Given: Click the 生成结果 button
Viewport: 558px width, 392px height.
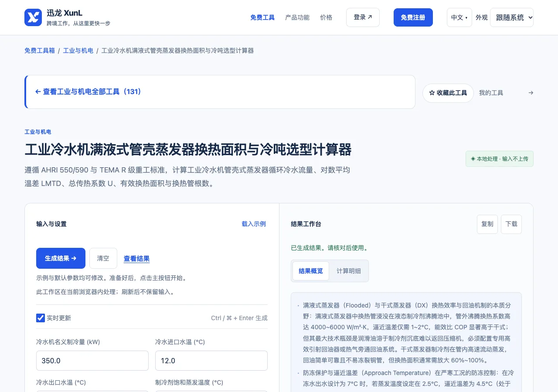Looking at the screenshot, I should click(61, 258).
